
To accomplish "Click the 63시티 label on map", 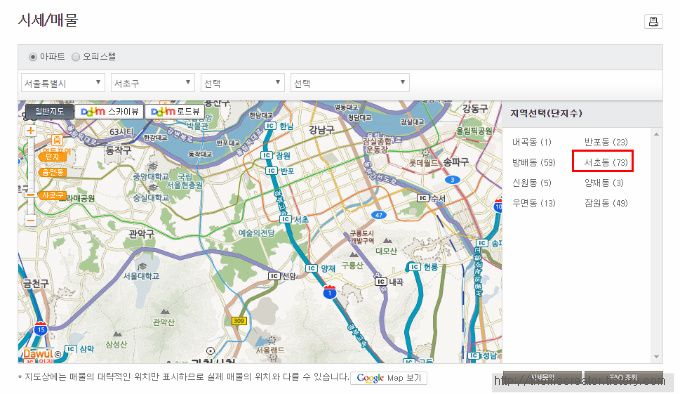I will 121,132.
